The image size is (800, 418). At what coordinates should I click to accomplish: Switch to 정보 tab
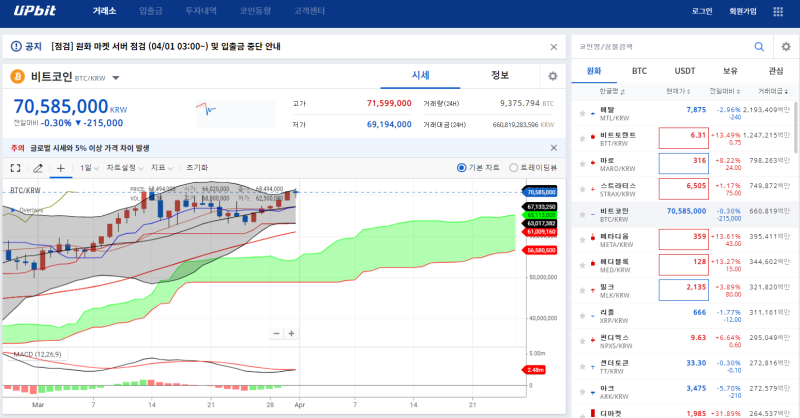pos(500,76)
